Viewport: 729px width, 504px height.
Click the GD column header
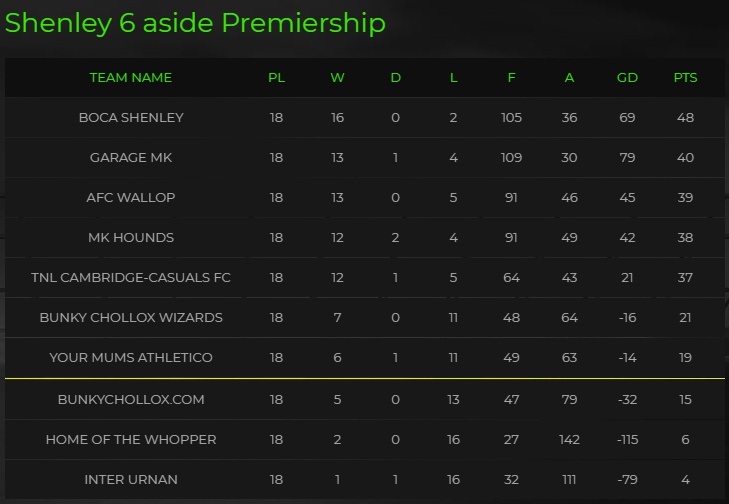pyautogui.click(x=627, y=78)
